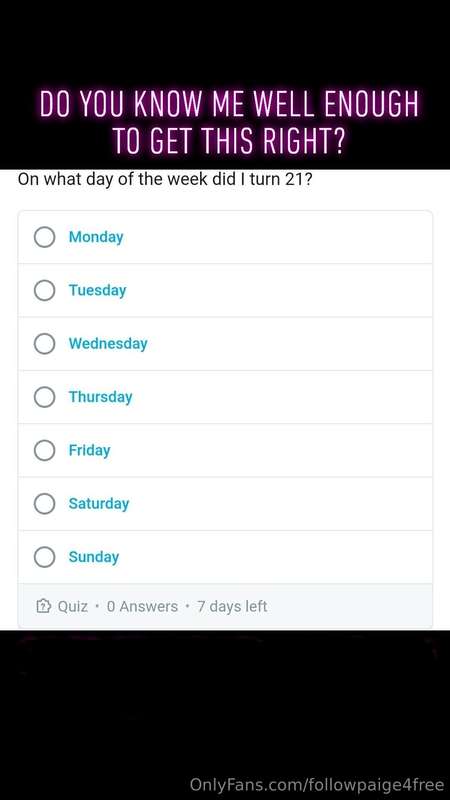This screenshot has width=450, height=800.
Task: Click the 7 days left text
Action: tap(232, 607)
